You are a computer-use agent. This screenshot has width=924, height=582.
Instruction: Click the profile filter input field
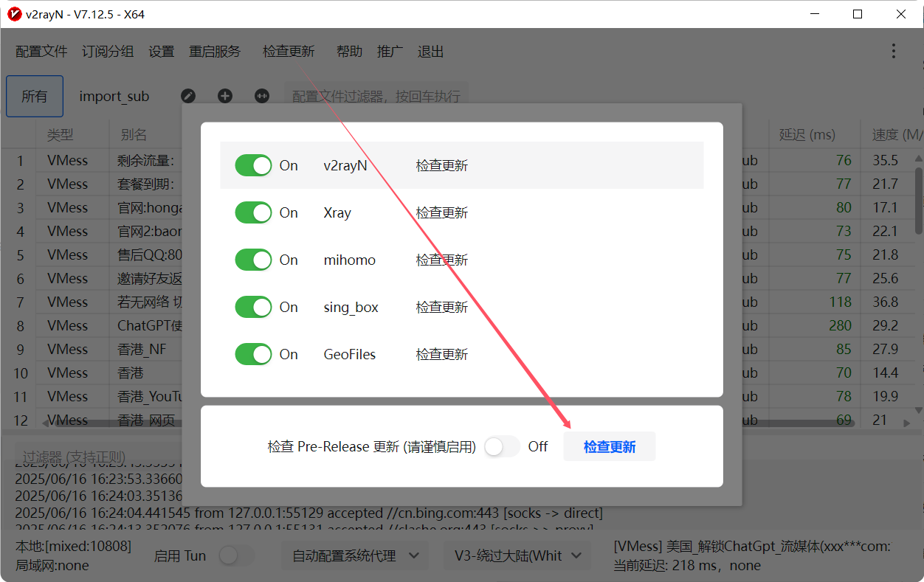tap(376, 96)
